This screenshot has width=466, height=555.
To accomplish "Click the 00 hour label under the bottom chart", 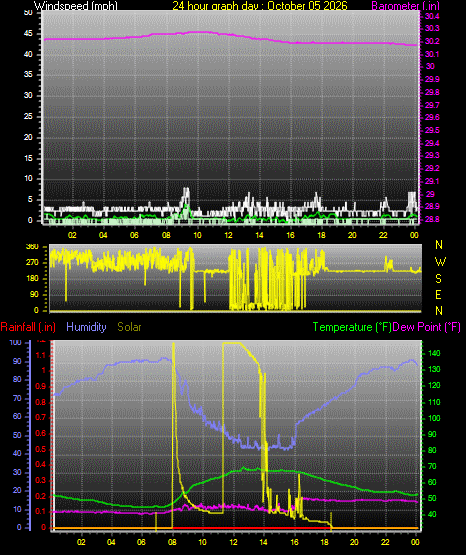I will (x=415, y=542).
